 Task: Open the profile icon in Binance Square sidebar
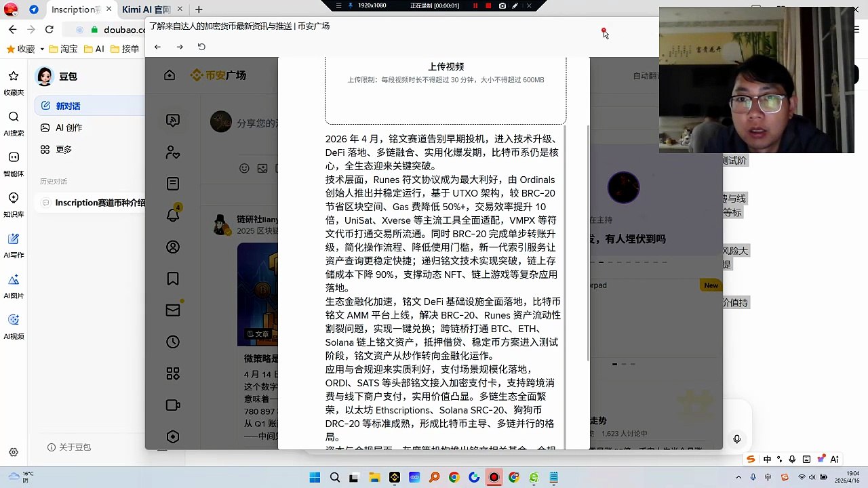click(173, 247)
